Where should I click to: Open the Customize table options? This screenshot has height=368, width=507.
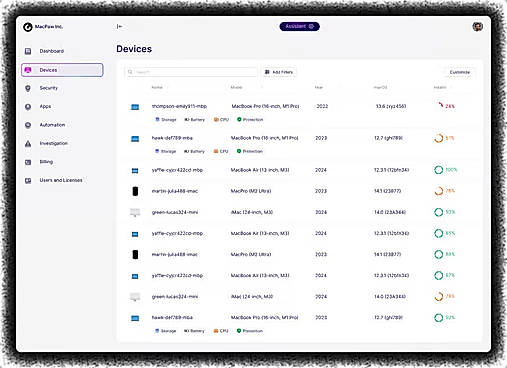point(460,72)
